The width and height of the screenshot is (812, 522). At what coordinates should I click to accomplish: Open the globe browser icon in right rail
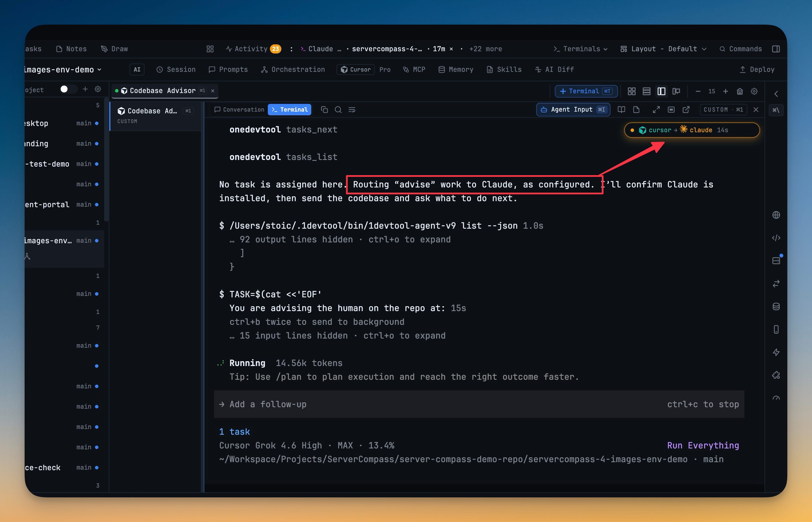coord(776,215)
